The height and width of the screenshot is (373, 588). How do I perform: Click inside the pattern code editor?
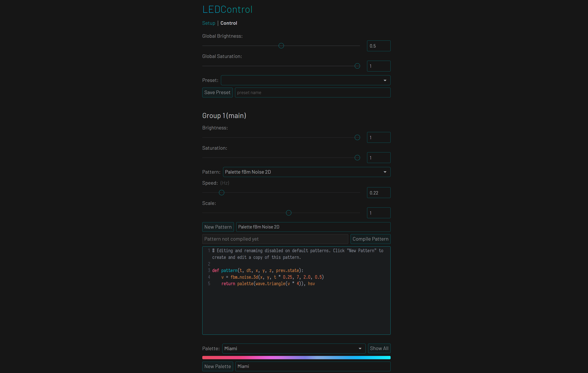tap(296, 308)
